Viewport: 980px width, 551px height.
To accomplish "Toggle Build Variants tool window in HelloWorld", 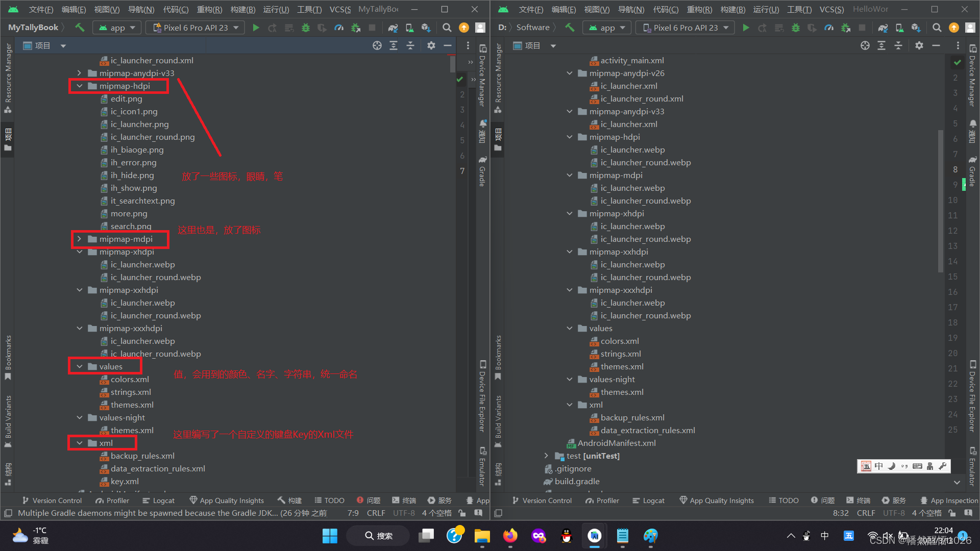I will pos(498,418).
